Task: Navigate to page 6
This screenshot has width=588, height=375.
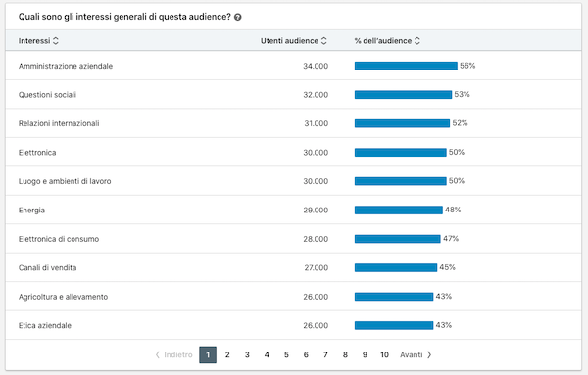Action: pyautogui.click(x=306, y=354)
